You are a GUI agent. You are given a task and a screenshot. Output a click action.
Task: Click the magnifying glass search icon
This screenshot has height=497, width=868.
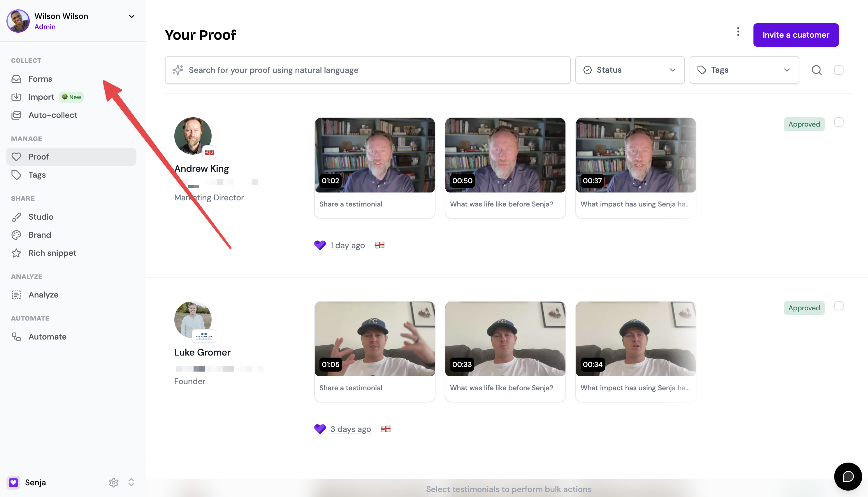pos(816,70)
